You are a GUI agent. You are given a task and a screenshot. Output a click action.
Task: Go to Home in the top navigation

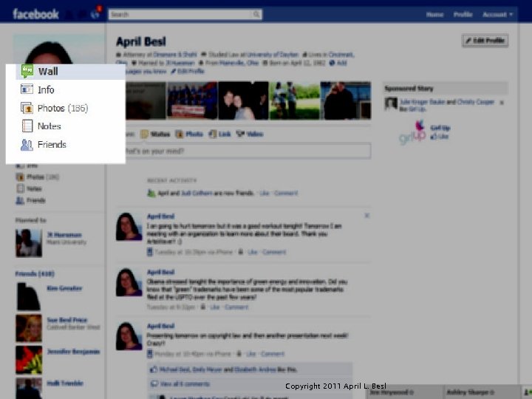pos(434,15)
